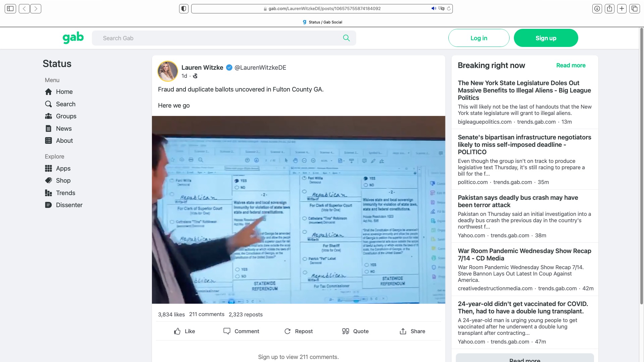Mute tab audio in the address bar
Viewport: 644px width, 362px height.
pos(433,8)
